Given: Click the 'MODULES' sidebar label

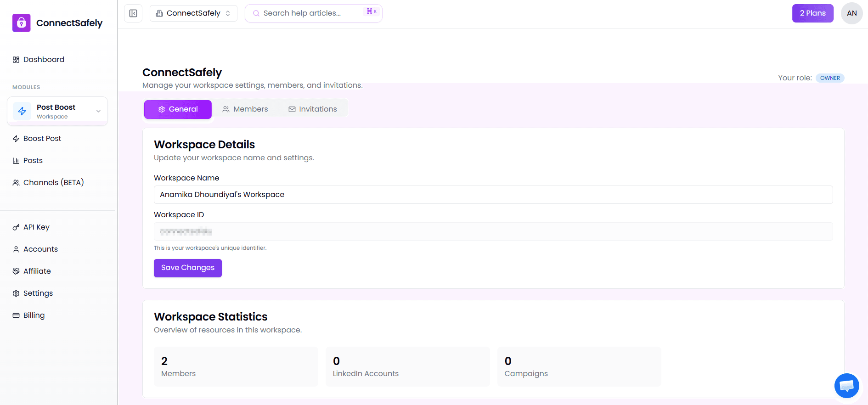Looking at the screenshot, I should tap(26, 87).
